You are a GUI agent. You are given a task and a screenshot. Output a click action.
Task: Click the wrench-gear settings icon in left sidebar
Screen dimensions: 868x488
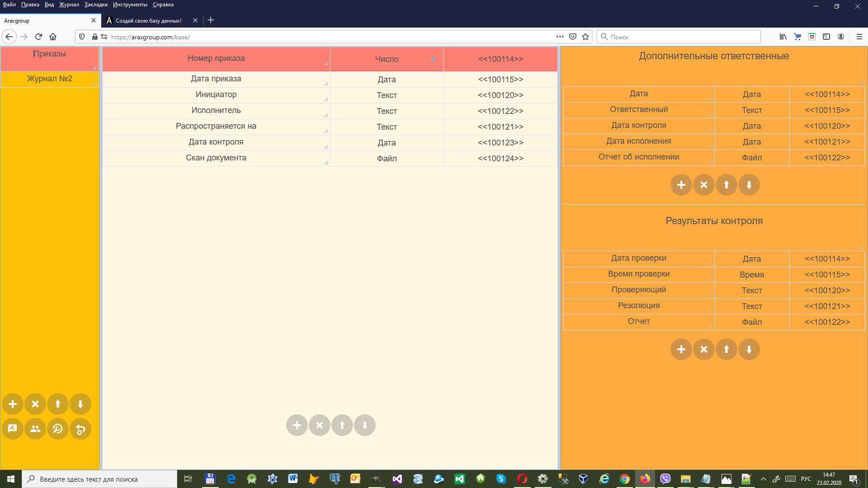58,429
